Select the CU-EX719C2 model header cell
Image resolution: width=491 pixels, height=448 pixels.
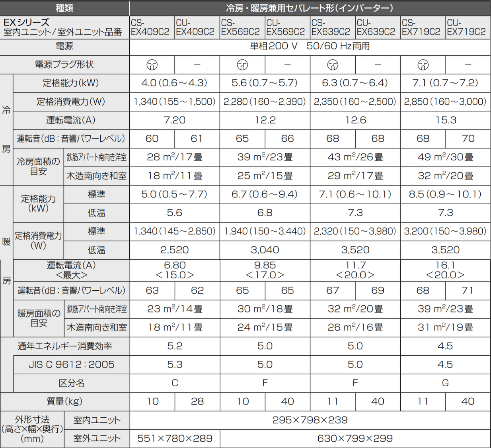[468, 27]
